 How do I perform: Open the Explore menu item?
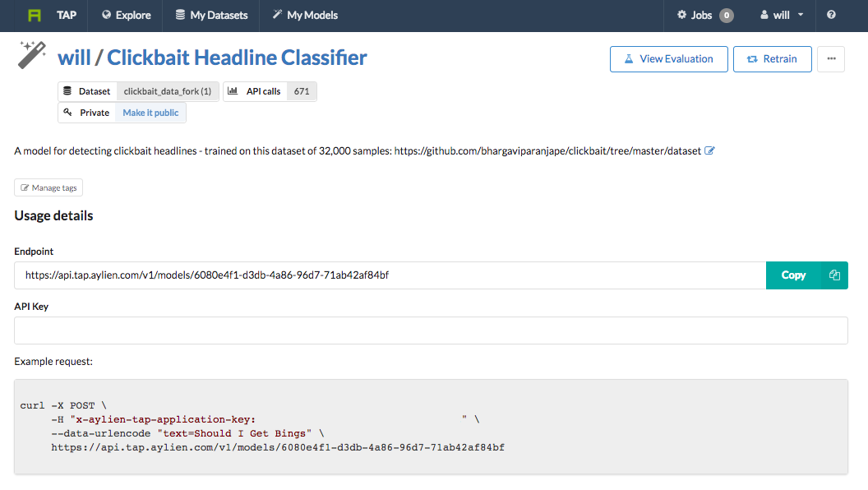click(x=127, y=15)
